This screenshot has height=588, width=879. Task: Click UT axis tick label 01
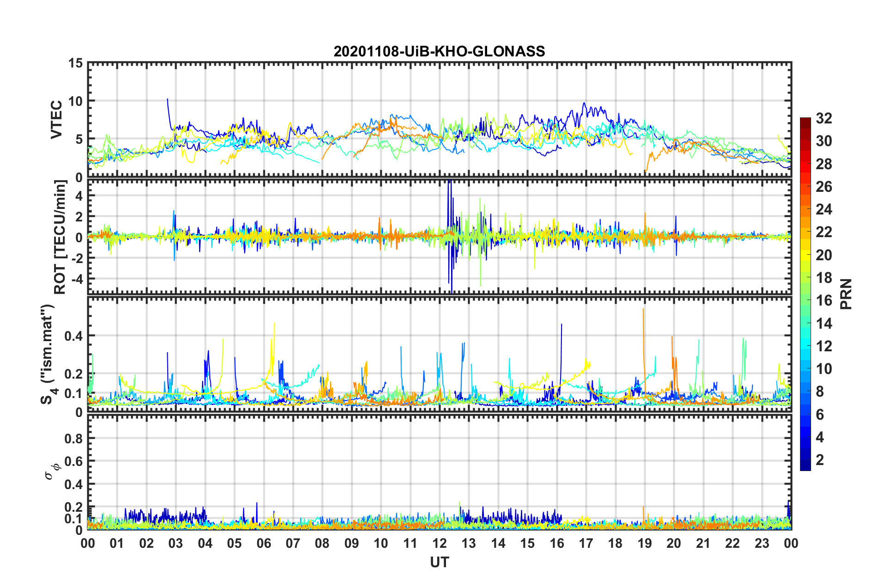117,543
